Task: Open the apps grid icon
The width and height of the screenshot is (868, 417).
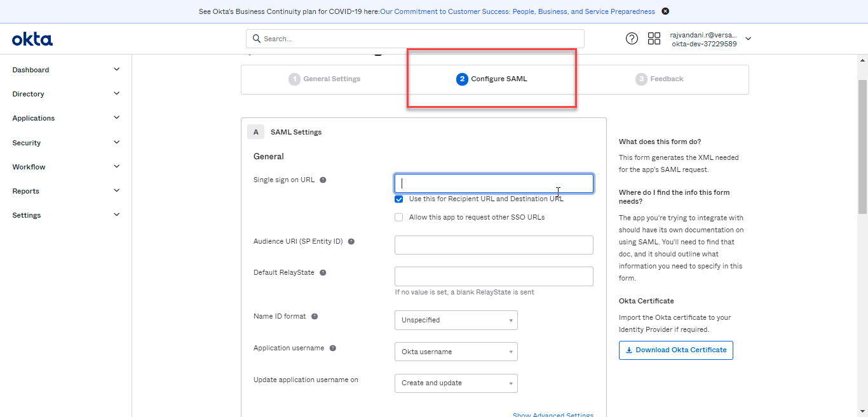Action: tap(654, 39)
